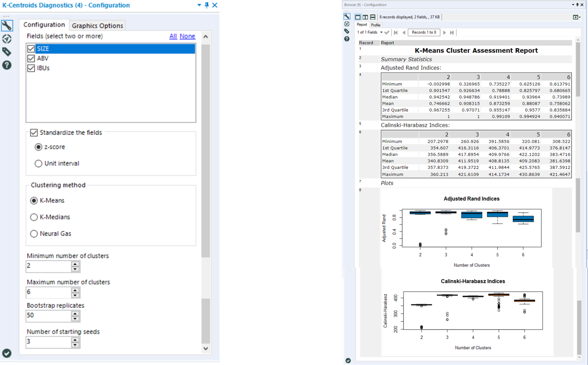Switch to stacked pane view

coord(373,17)
